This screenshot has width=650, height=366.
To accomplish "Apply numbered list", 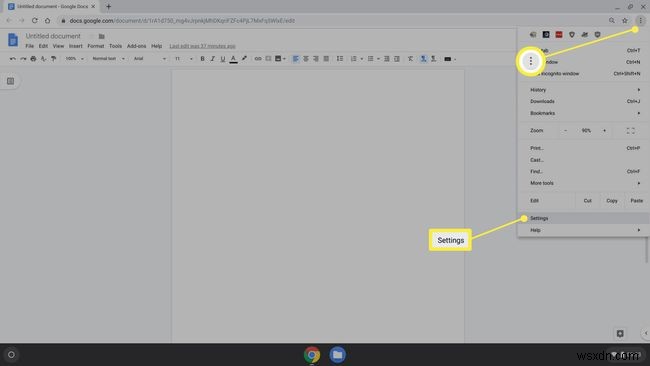I will click(x=354, y=59).
